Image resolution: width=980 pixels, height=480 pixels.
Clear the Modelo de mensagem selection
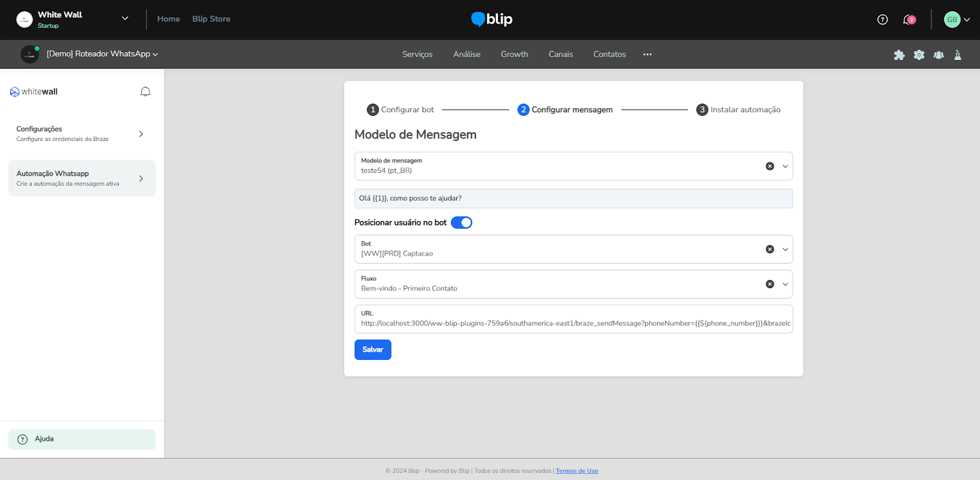[x=770, y=166]
